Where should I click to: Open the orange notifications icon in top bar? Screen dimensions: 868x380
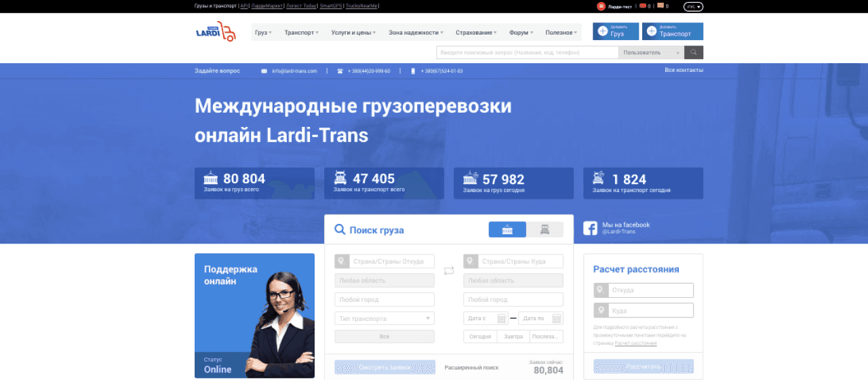tap(660, 6)
